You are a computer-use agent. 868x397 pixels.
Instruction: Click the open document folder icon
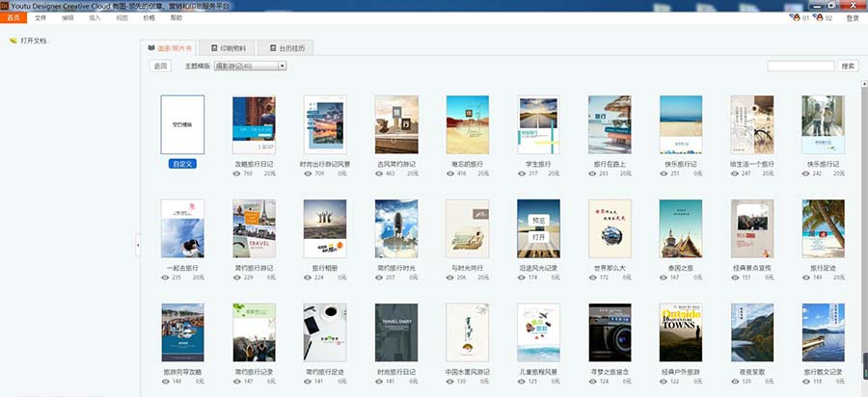pos(14,40)
